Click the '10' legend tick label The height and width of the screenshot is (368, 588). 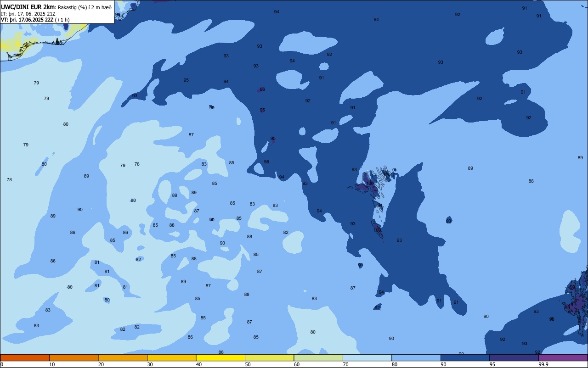(x=52, y=364)
